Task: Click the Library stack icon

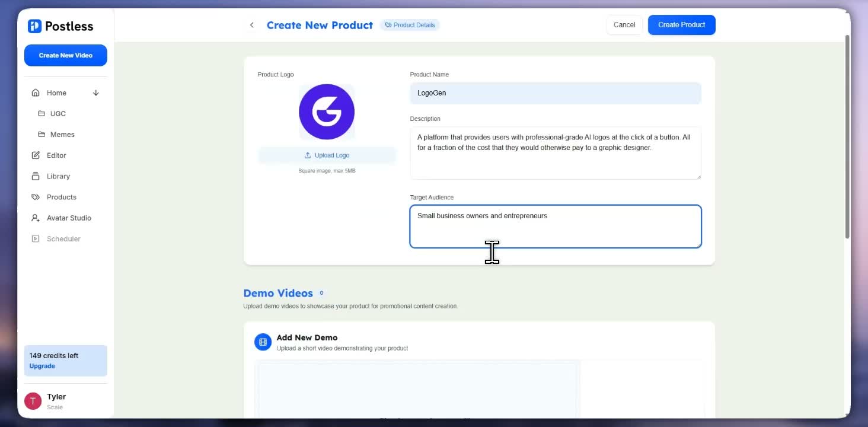Action: [x=36, y=176]
